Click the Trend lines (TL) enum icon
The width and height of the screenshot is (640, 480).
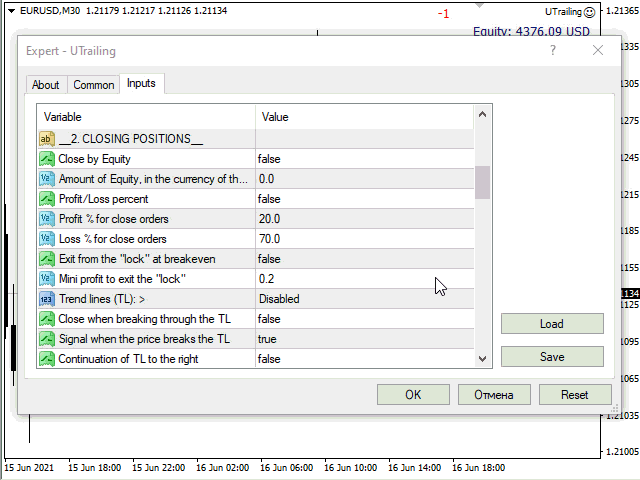point(47,299)
